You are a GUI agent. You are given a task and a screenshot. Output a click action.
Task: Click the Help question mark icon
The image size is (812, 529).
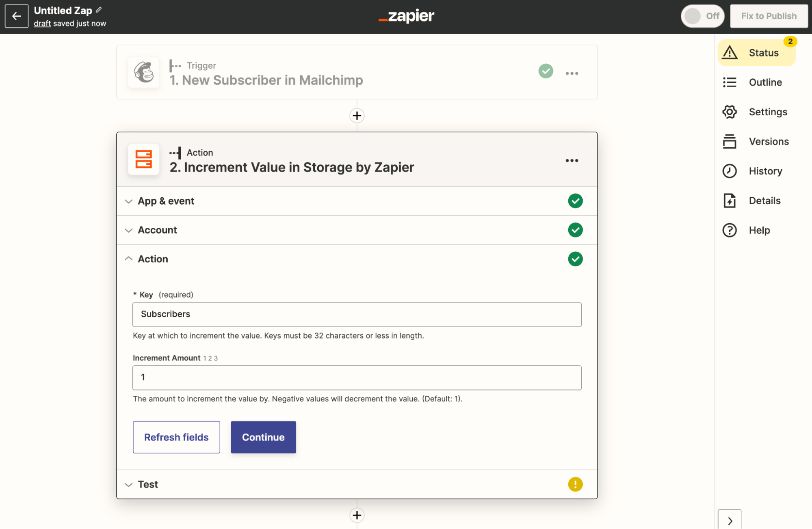(730, 231)
